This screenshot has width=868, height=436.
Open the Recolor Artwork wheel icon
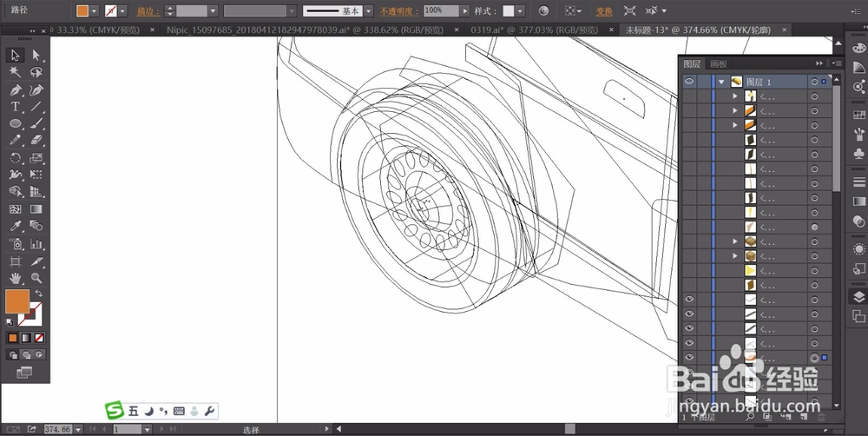point(543,10)
